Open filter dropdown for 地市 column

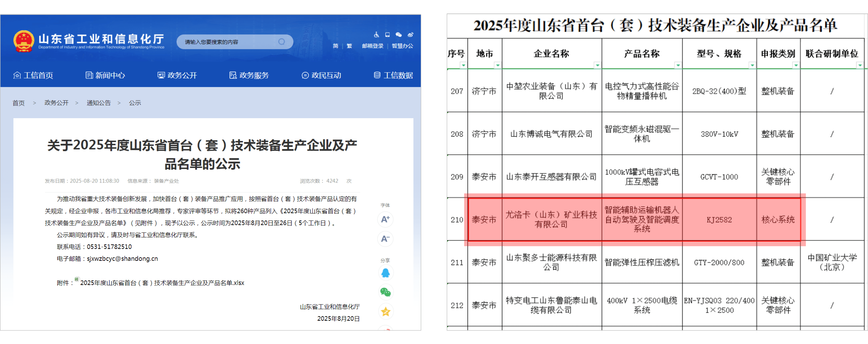(497, 65)
